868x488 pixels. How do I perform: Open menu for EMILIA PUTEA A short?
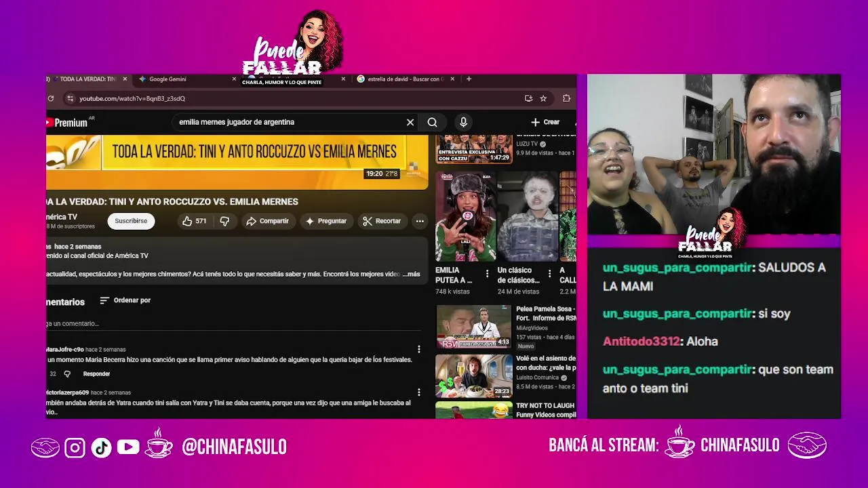coord(487,274)
